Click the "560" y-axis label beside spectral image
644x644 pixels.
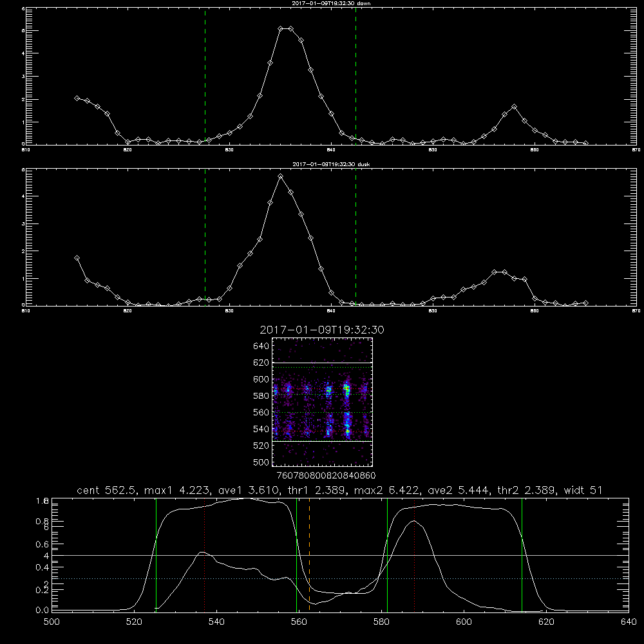tap(261, 412)
